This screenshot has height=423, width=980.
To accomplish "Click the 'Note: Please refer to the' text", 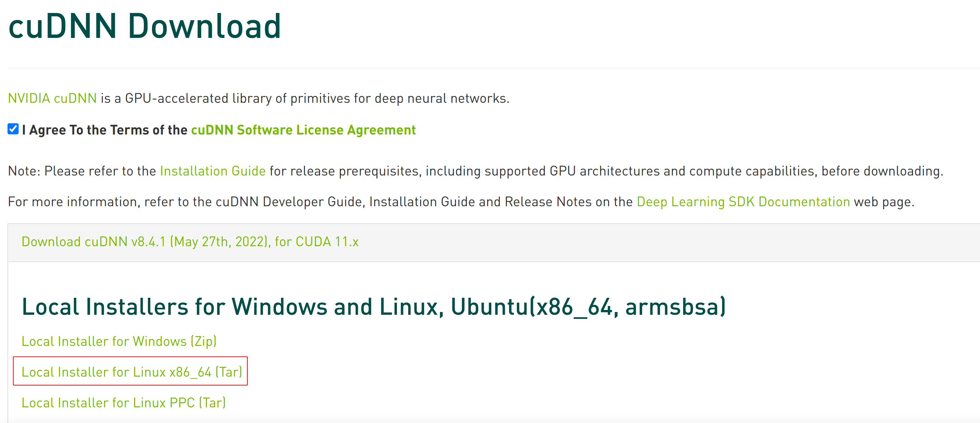I will (475, 171).
